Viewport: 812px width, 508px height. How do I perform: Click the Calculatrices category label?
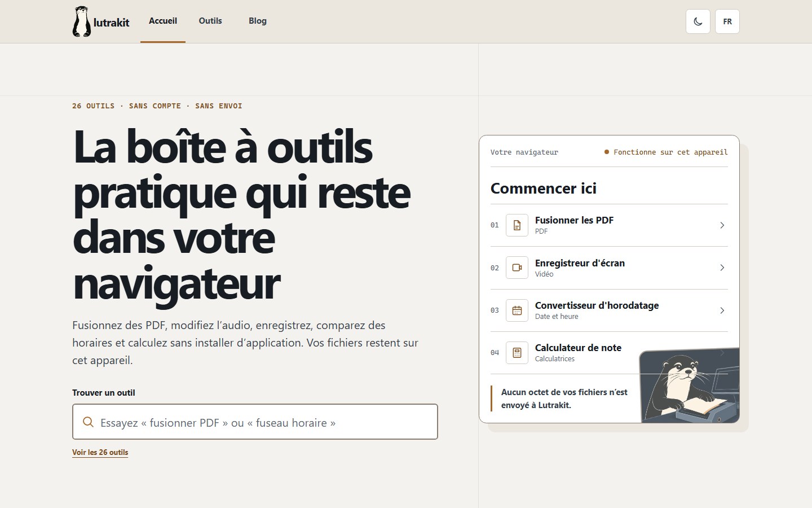pos(555,359)
